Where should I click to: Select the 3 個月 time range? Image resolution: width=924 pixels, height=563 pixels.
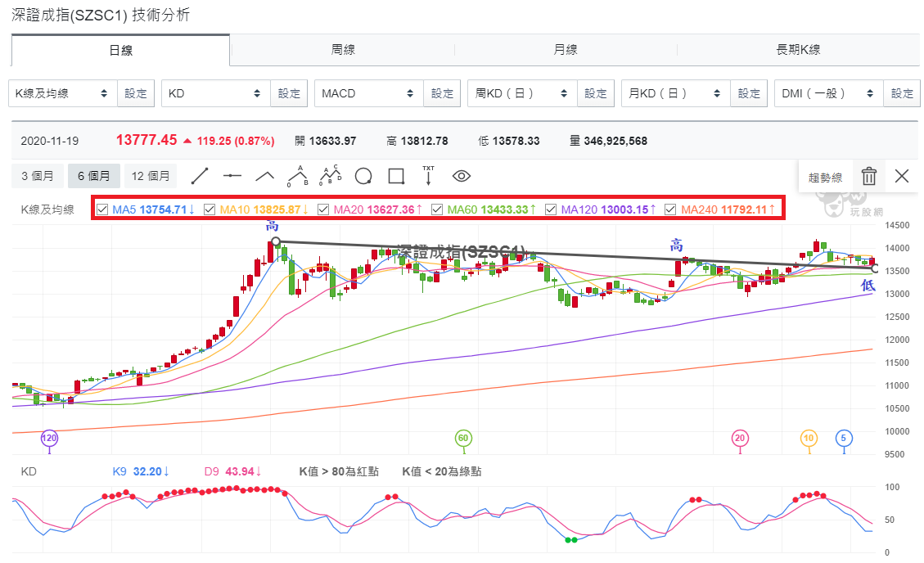[37, 176]
